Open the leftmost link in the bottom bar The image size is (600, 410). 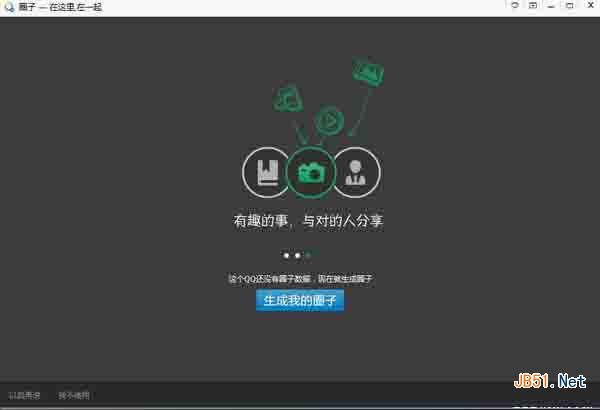[x=24, y=395]
